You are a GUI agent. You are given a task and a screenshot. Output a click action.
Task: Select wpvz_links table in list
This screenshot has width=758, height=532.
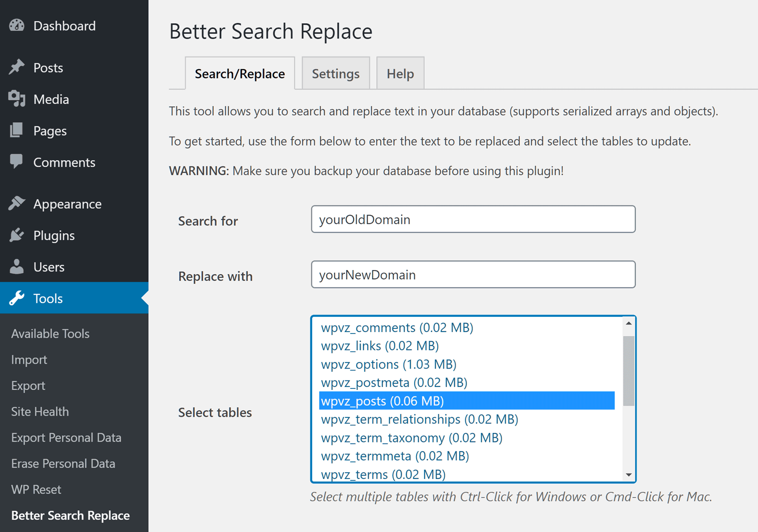coord(467,346)
